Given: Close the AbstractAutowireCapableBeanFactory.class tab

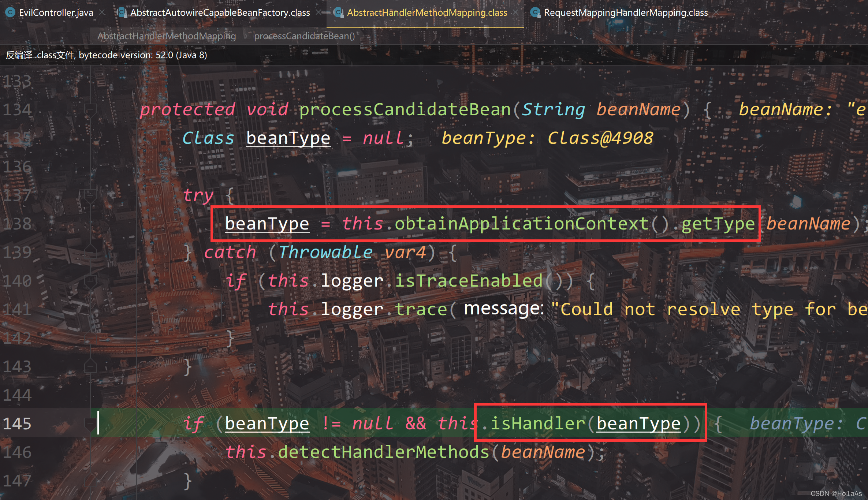Looking at the screenshot, I should (x=319, y=12).
